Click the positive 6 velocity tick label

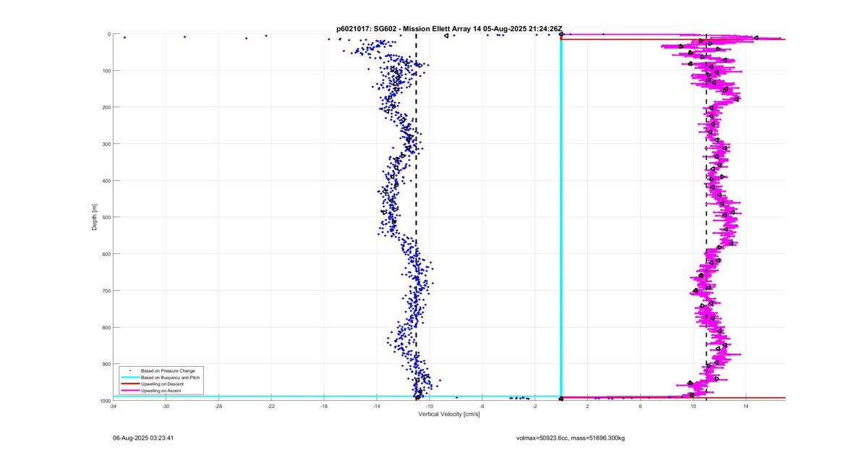640,407
